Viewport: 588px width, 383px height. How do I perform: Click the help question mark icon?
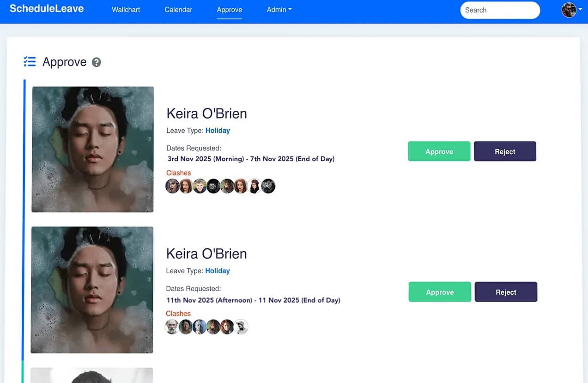96,62
